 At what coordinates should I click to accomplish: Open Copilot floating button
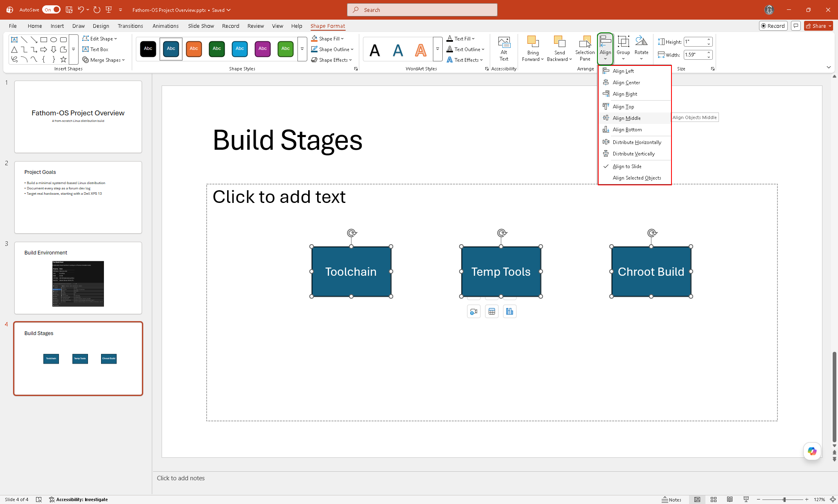pos(812,451)
